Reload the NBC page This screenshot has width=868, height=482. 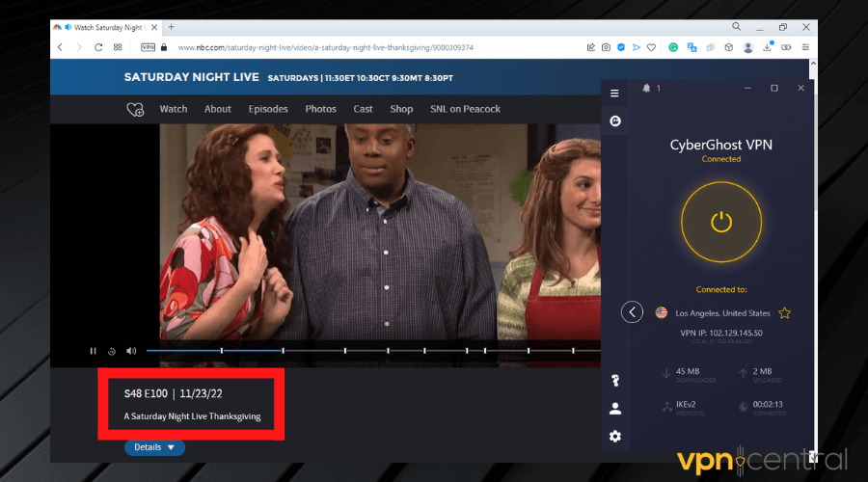(98, 47)
